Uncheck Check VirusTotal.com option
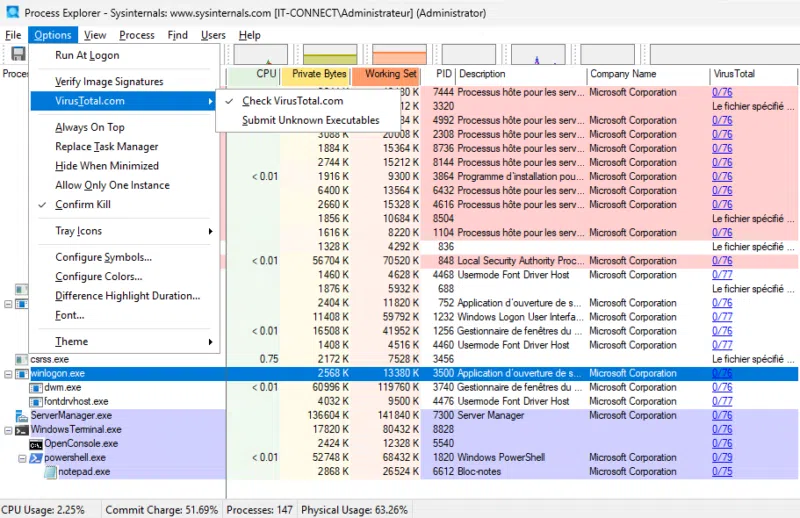 point(292,101)
